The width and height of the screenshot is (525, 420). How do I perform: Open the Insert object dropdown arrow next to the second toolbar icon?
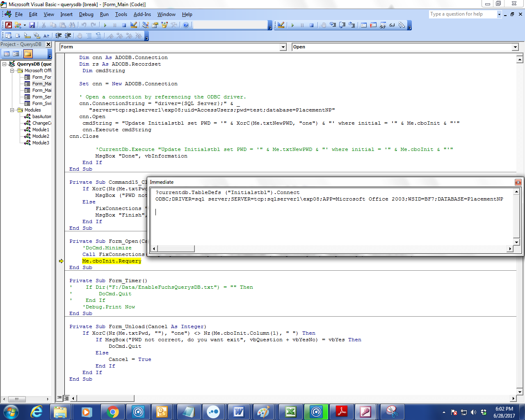(24, 25)
